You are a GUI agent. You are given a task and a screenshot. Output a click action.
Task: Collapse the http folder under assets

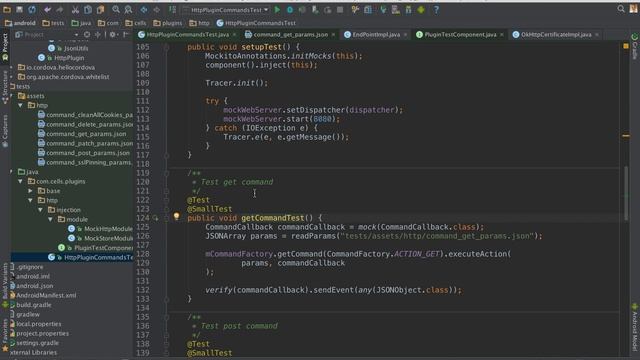click(x=20, y=105)
